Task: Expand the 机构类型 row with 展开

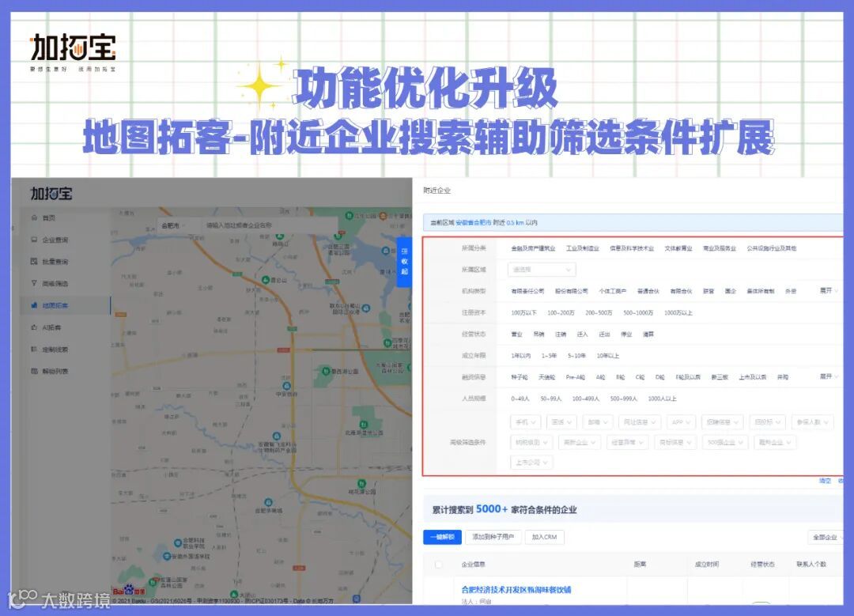Action: [x=829, y=291]
